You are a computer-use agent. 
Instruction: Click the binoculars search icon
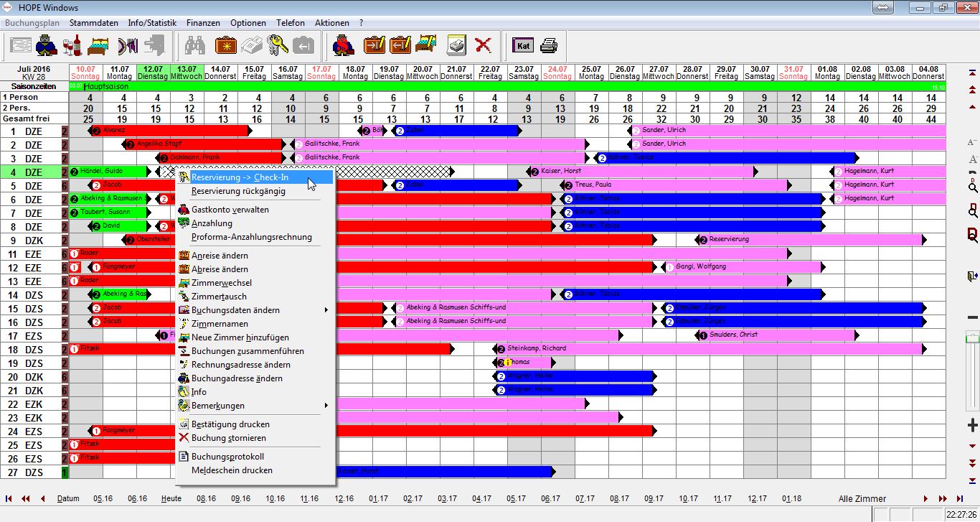(195, 45)
